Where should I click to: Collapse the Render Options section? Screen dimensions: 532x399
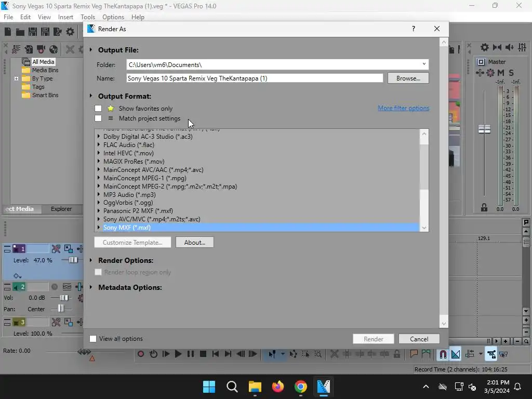[91, 260]
